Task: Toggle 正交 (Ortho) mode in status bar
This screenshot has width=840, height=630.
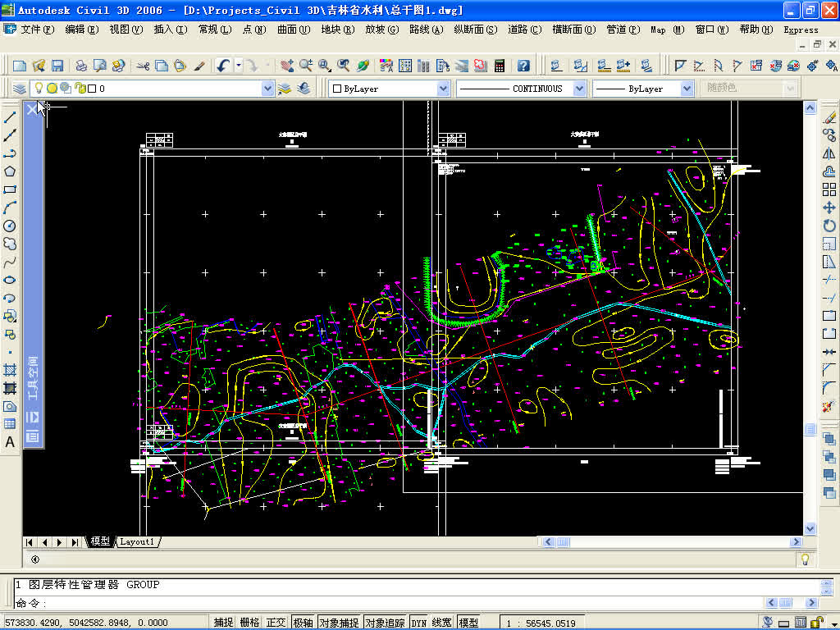Action: [275, 621]
